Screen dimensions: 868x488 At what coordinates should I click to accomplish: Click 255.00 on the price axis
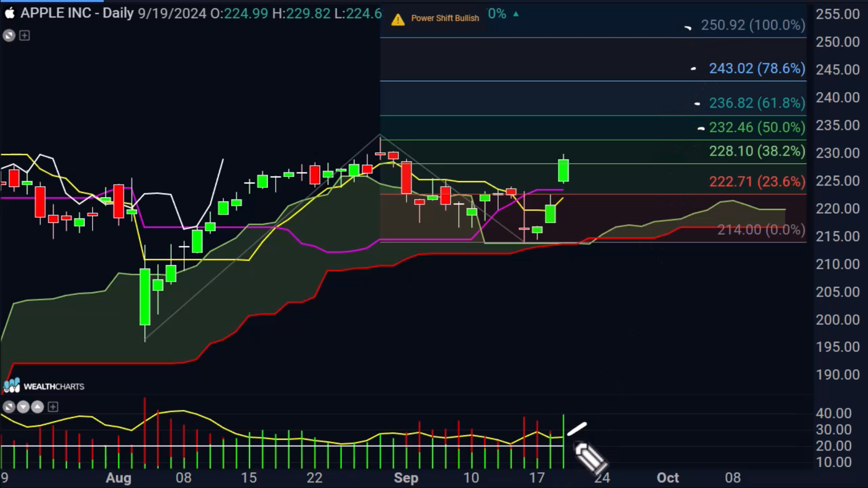[x=837, y=14]
